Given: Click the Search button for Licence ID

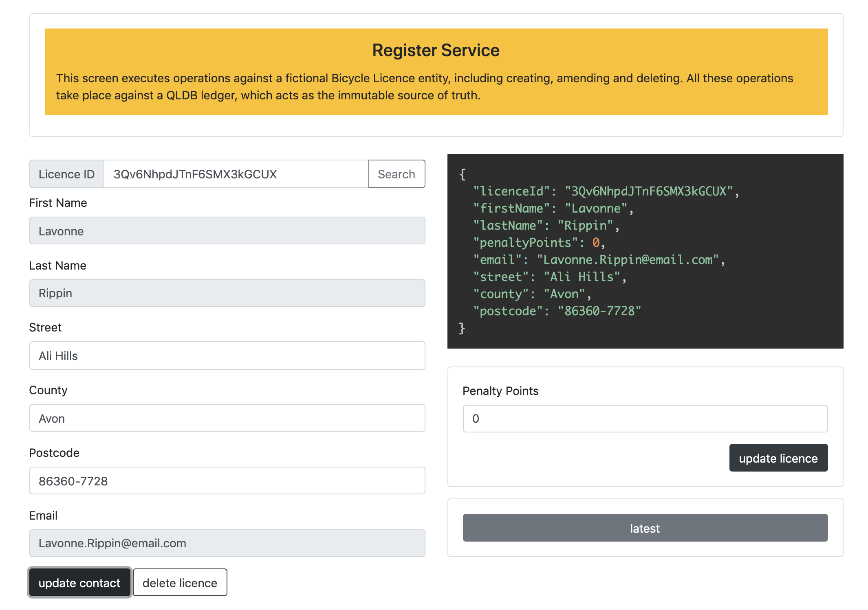Looking at the screenshot, I should pos(397,174).
